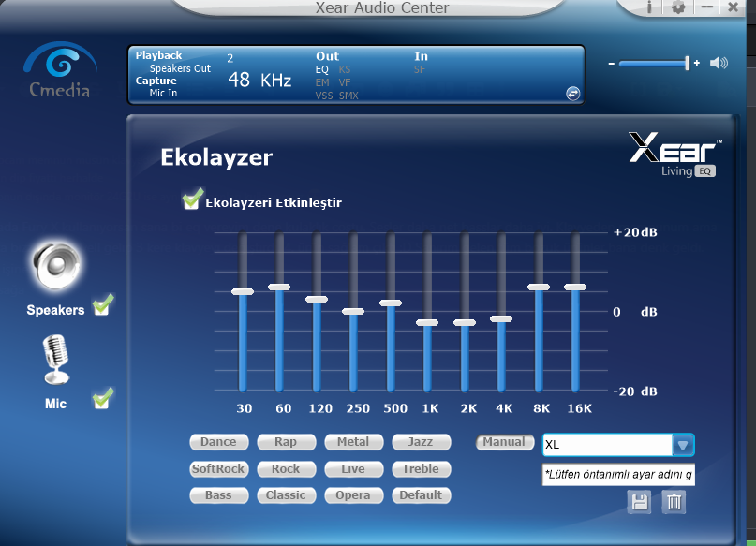Click the preset name input field

618,475
